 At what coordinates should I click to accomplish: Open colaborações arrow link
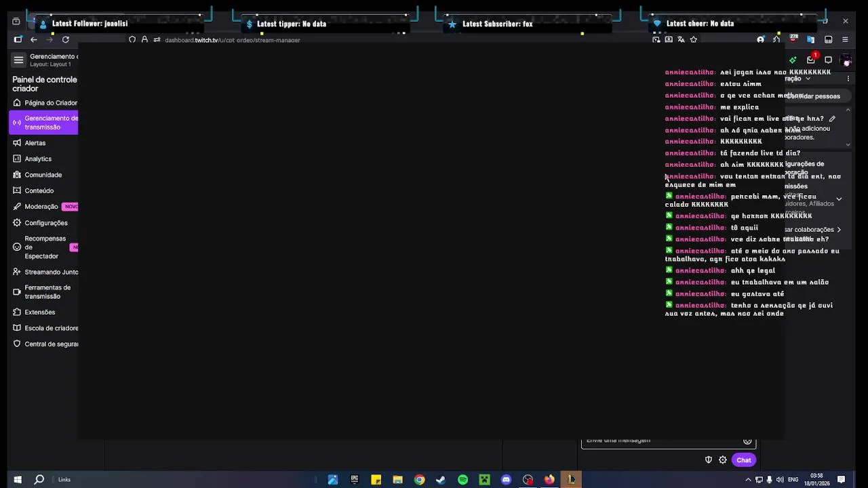pyautogui.click(x=839, y=230)
